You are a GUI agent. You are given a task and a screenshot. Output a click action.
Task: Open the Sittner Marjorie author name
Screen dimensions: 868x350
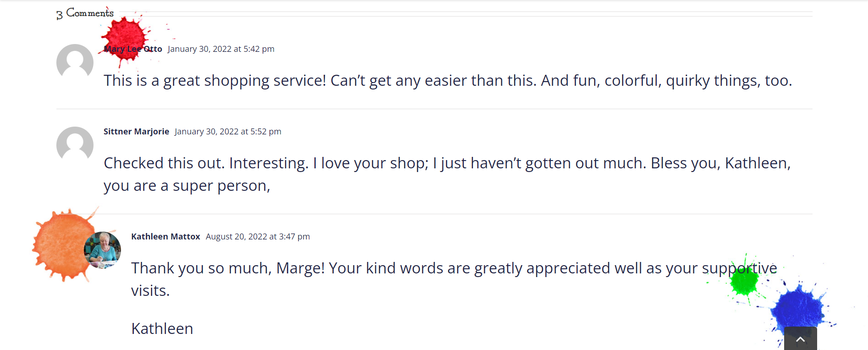(x=136, y=132)
